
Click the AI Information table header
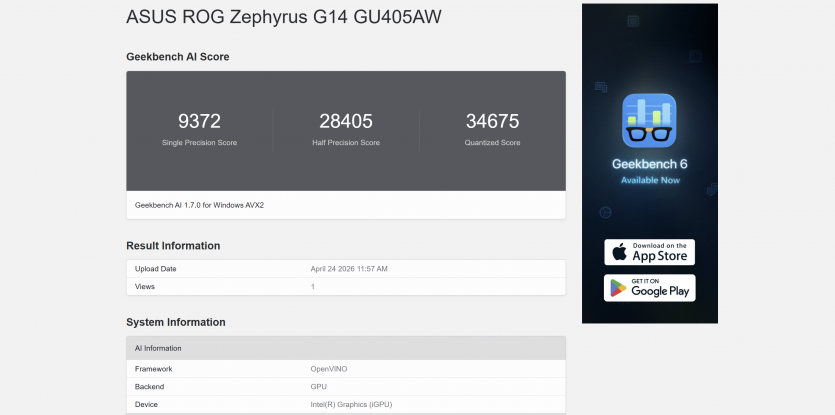[346, 348]
